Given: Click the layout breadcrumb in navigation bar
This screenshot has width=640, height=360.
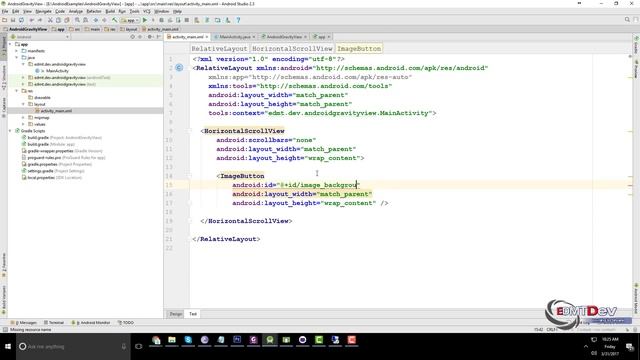Looking at the screenshot, I should pos(129,29).
